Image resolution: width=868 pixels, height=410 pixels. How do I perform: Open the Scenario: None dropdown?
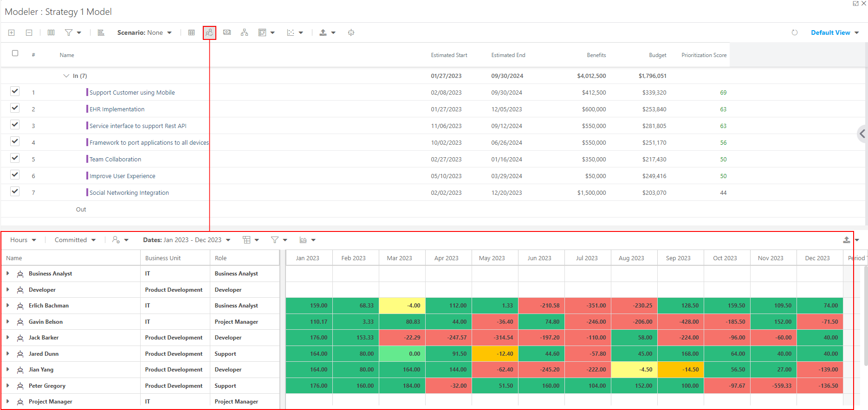144,32
